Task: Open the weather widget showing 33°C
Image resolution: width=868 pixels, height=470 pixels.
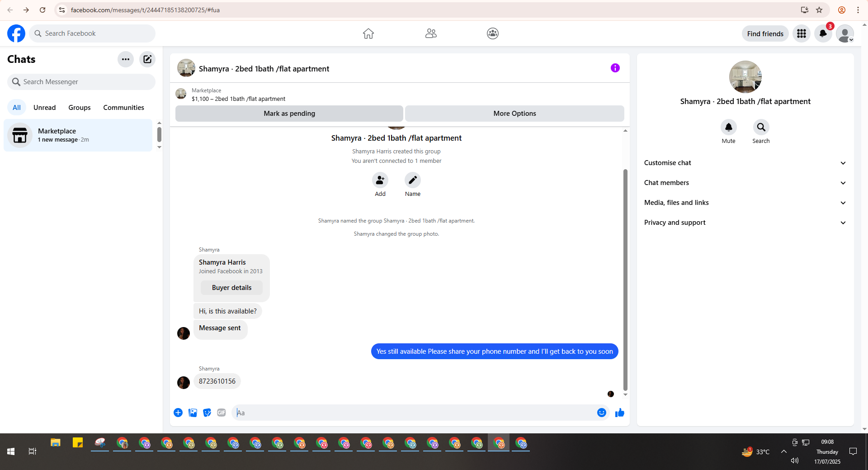Action: click(x=755, y=451)
